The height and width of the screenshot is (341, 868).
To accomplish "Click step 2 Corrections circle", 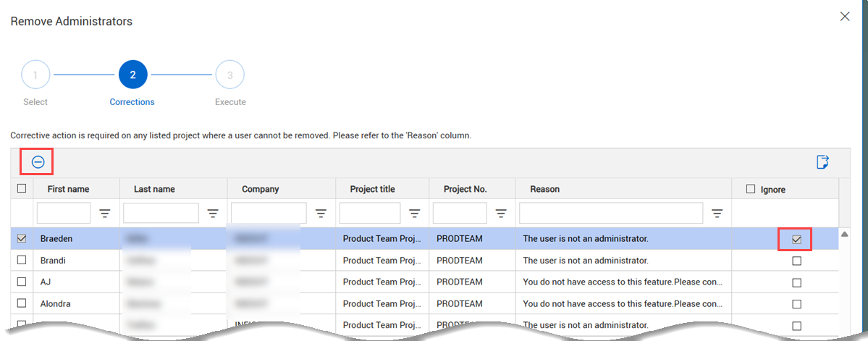I will click(x=132, y=75).
